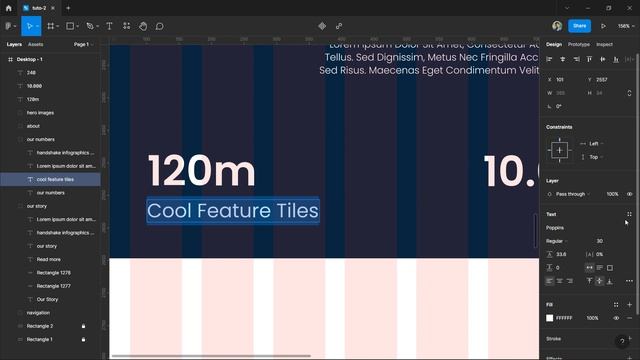Go to the Home tab icon
The height and width of the screenshot is (360, 640).
point(9,8)
